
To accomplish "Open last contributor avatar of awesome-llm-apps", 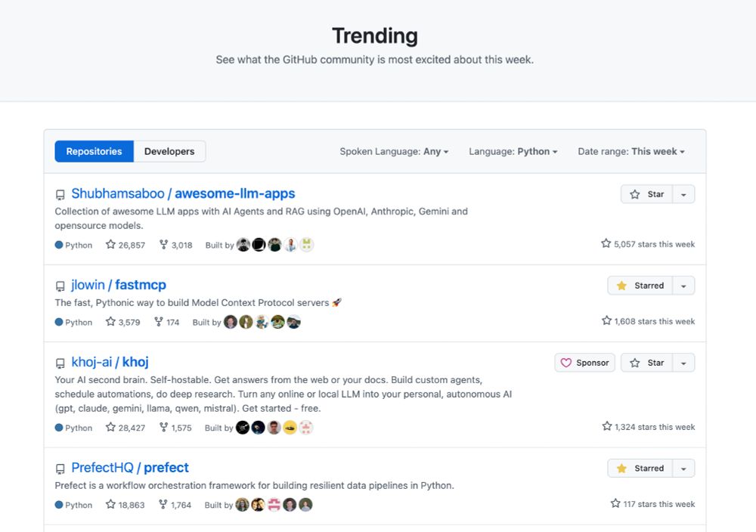I will pos(307,245).
